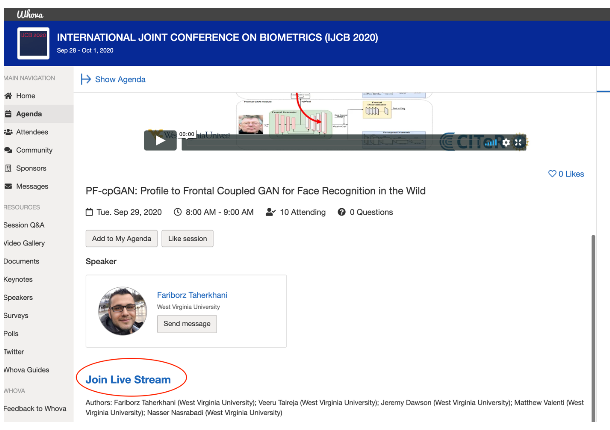Open Video Gallery resource
Screen dimensions: 610x430
coord(24,243)
